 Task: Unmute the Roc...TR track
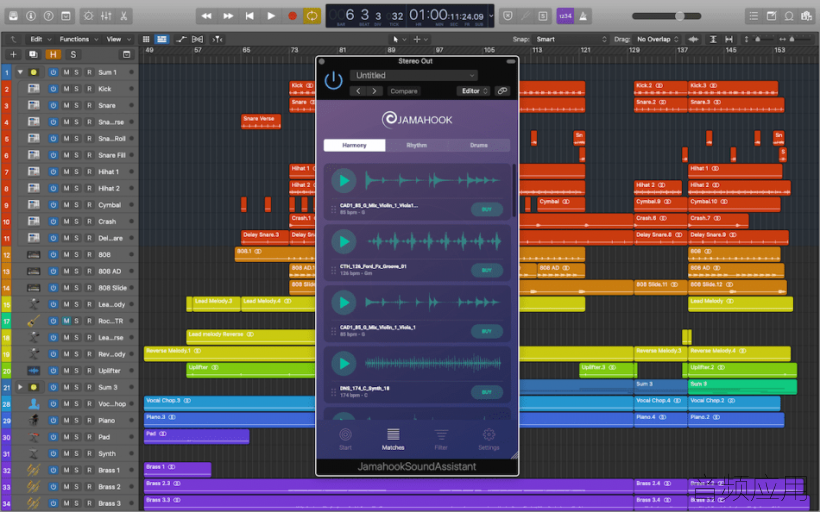66,321
